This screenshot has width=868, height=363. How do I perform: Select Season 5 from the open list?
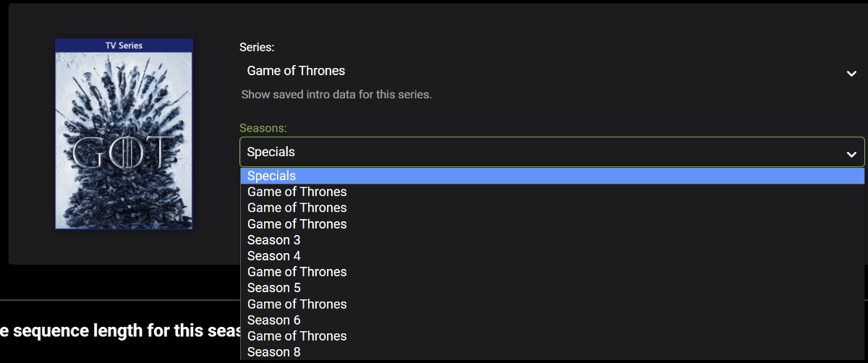click(x=273, y=288)
